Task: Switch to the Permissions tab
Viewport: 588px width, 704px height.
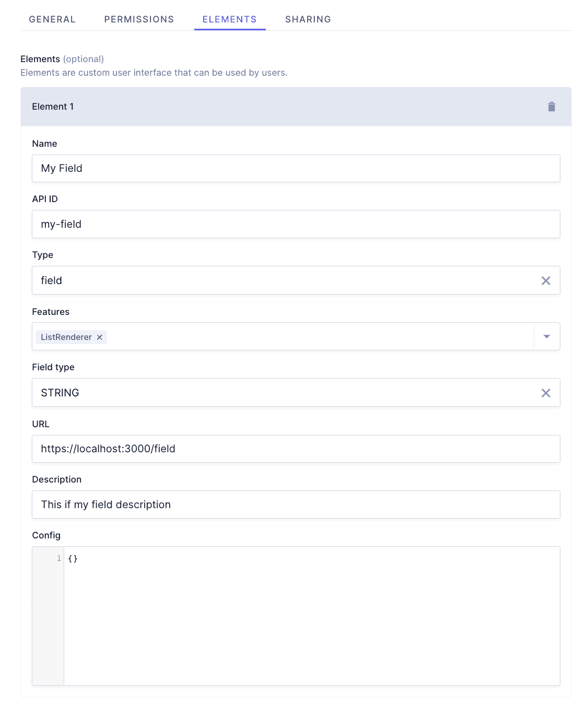Action: pos(139,19)
